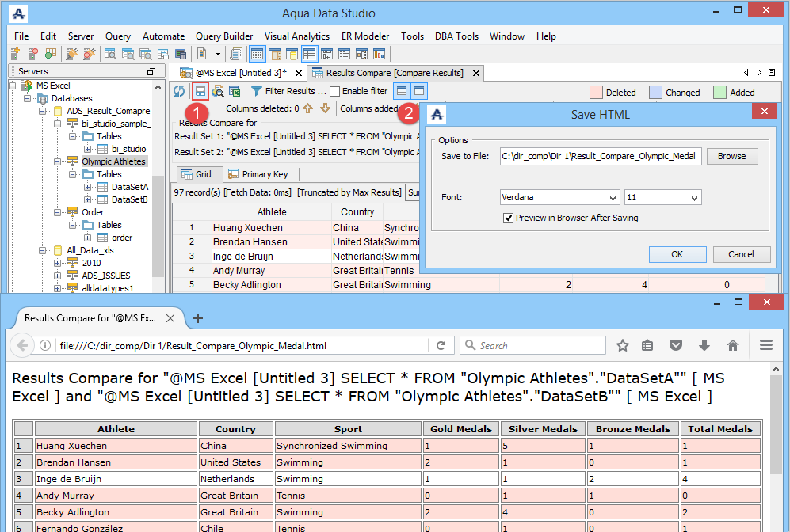This screenshot has width=790, height=532.
Task: Bookmark the page with the star icon
Action: (x=623, y=345)
